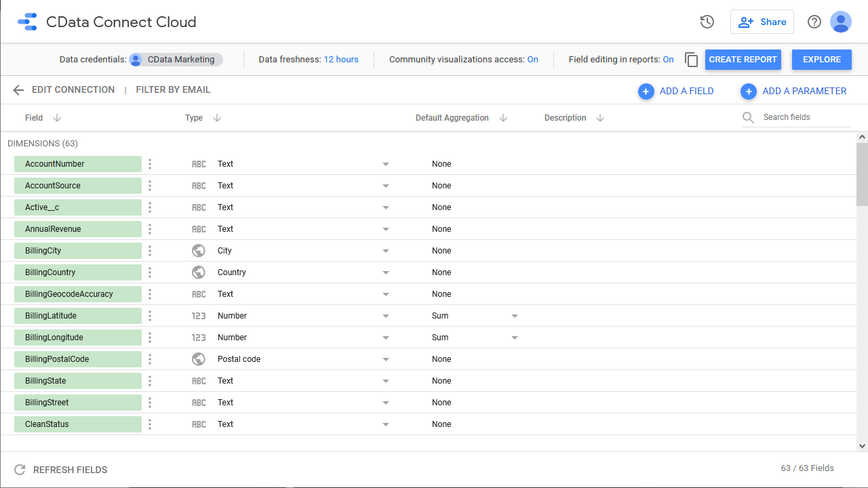Open type dropdown for AccountSource

(386, 186)
